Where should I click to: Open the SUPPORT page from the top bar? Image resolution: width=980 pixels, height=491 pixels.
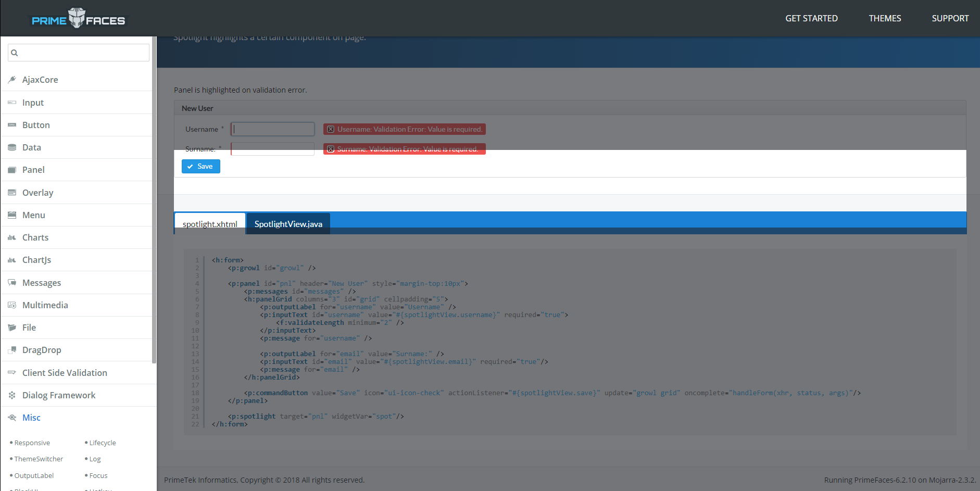pyautogui.click(x=950, y=18)
